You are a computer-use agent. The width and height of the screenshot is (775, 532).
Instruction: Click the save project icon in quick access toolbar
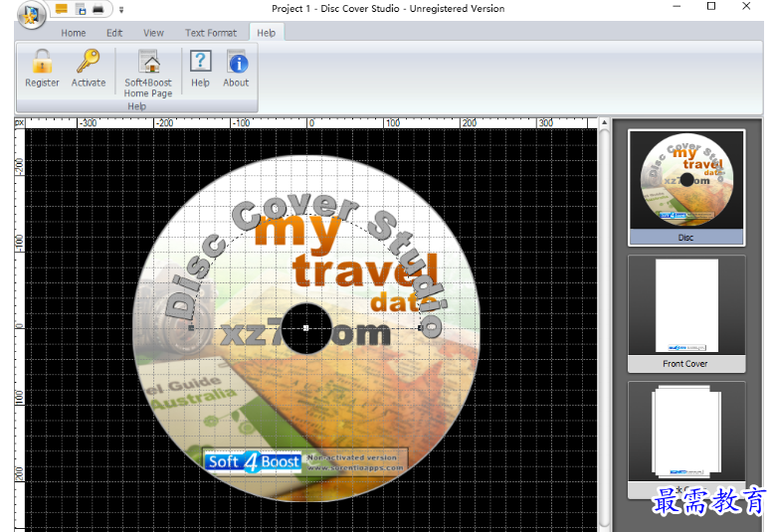tap(81, 9)
